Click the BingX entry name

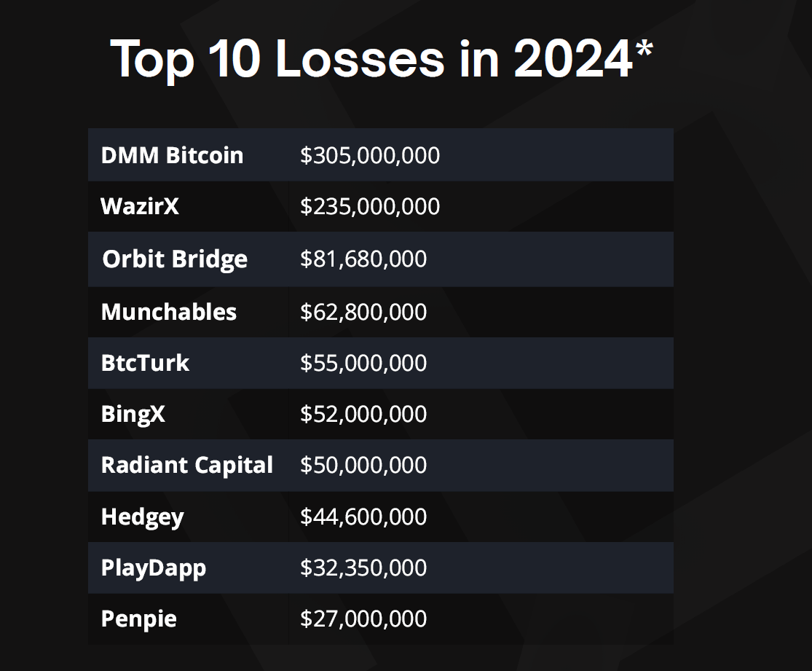[x=133, y=414]
